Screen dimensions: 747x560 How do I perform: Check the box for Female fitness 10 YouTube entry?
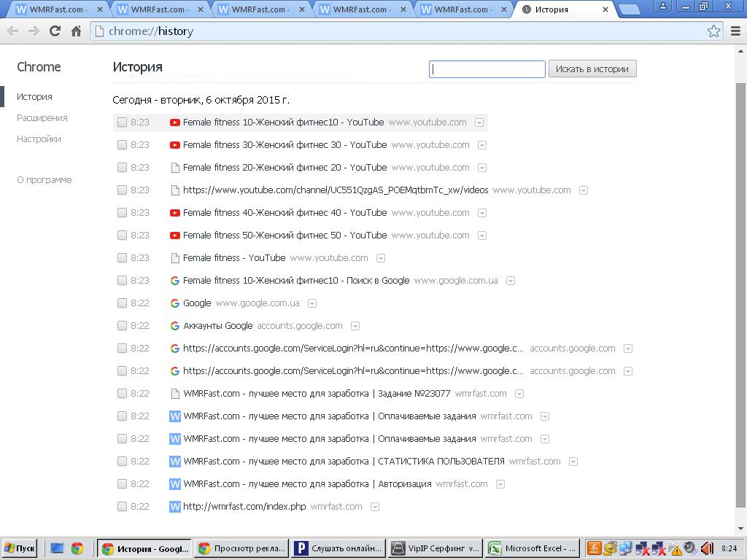tap(122, 122)
